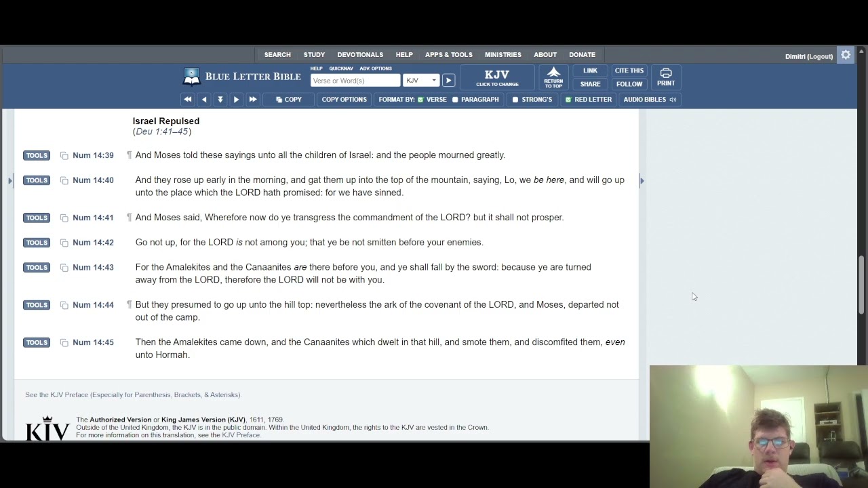Click the Link button
868x488 pixels.
(x=590, y=70)
